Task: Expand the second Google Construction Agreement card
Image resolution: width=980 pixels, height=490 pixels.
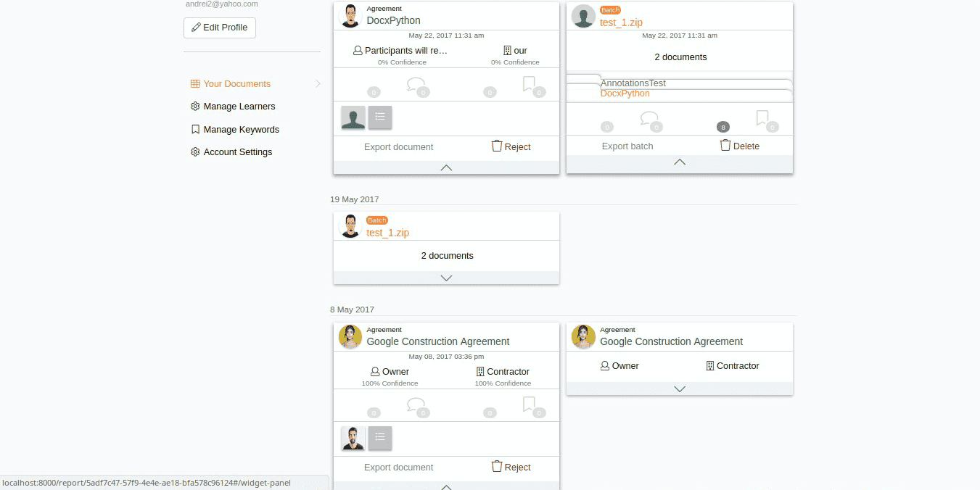Action: [680, 389]
